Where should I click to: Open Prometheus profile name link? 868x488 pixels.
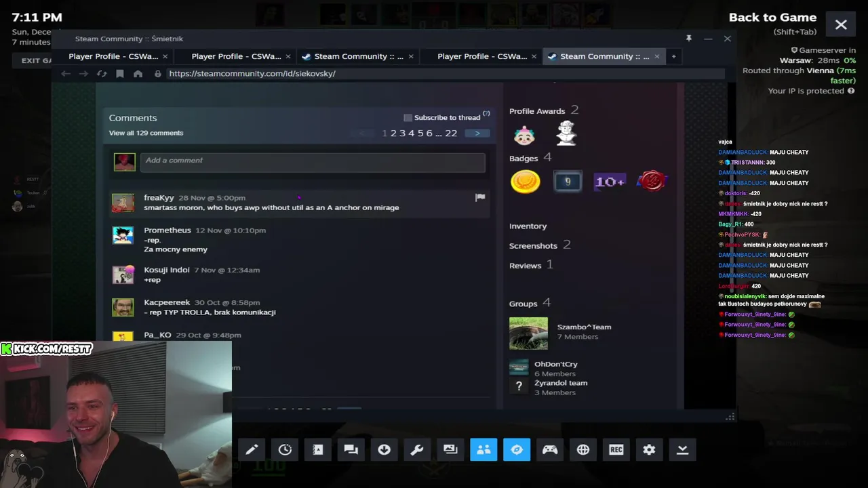coord(167,230)
